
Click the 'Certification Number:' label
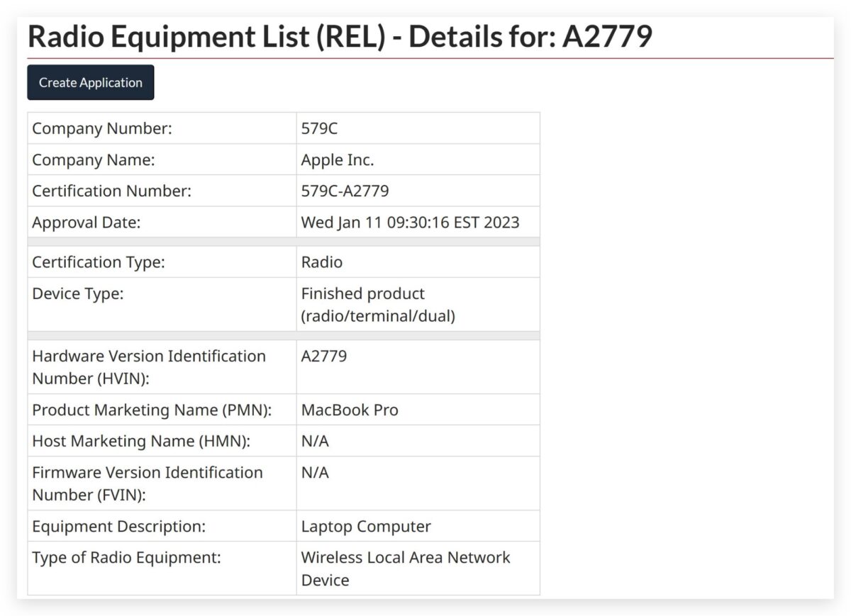click(112, 191)
